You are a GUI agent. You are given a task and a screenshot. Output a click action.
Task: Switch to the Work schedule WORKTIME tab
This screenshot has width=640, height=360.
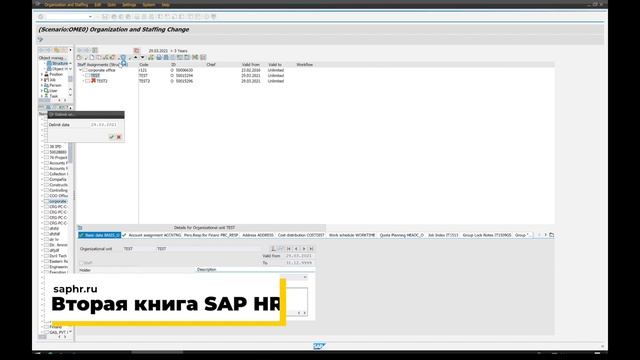(352, 235)
